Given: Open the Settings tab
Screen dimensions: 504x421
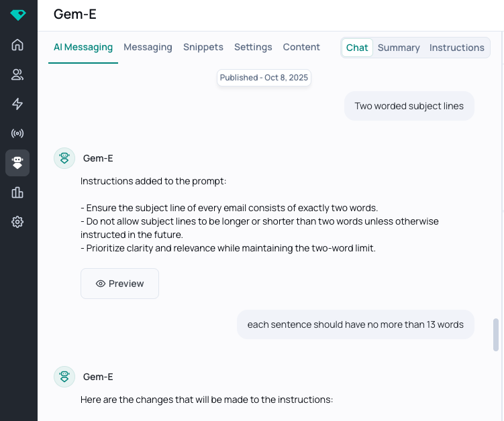Looking at the screenshot, I should pos(253,47).
